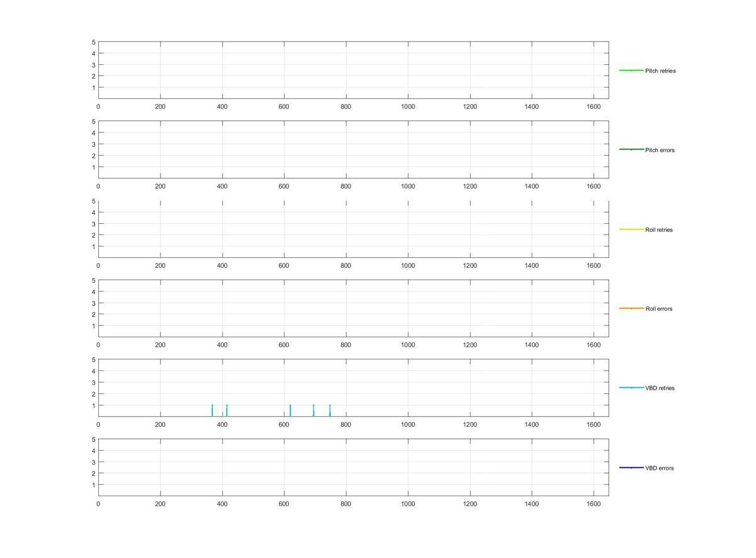Click the 200 tick label under Roll errors plot
Image resolution: width=756 pixels, height=558 pixels.
coord(160,346)
